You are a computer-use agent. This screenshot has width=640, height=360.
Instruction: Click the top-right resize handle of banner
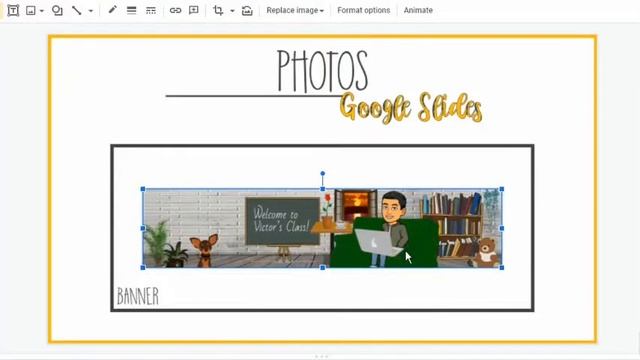(502, 189)
